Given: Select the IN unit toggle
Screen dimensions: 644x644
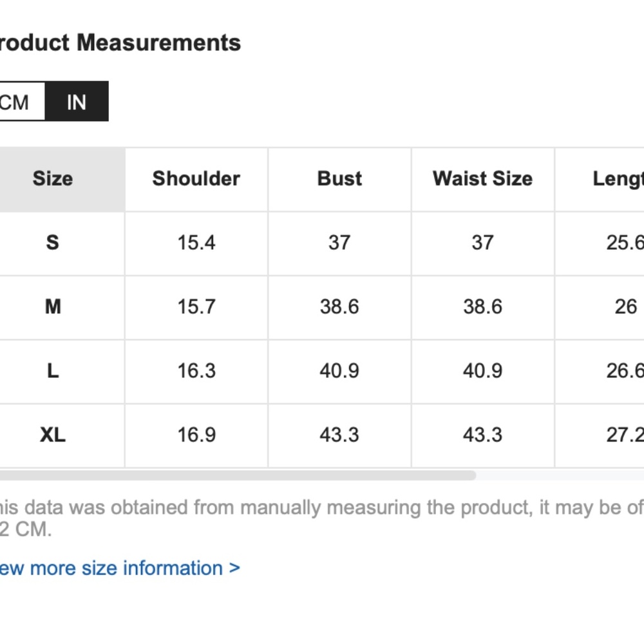Looking at the screenshot, I should (x=77, y=102).
